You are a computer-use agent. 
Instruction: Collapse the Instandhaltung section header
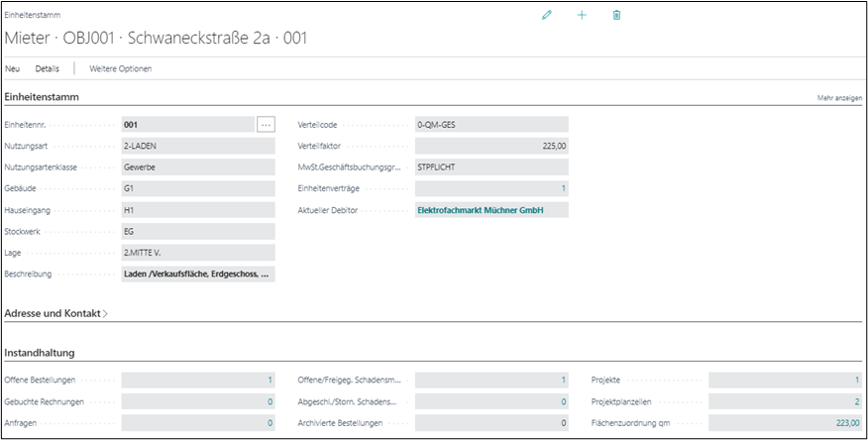pos(40,353)
